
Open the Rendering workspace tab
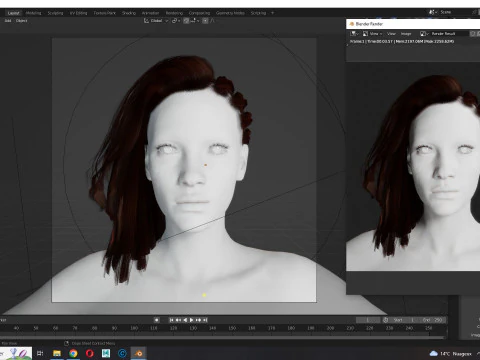point(174,13)
